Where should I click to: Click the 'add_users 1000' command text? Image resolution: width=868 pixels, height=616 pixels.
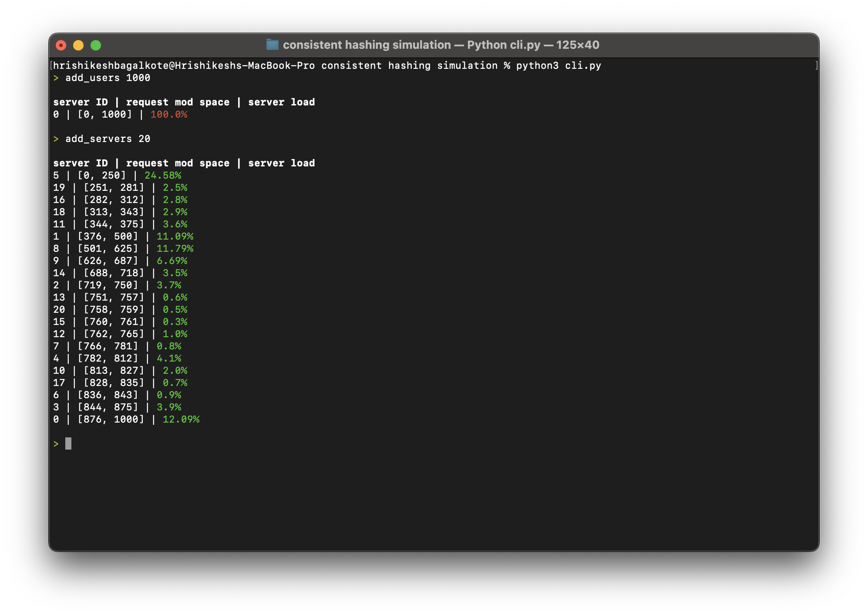[x=108, y=78]
